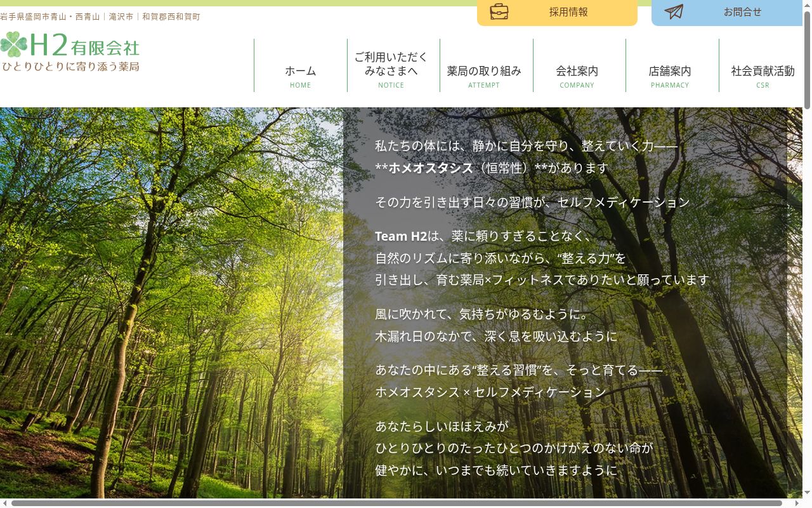Click the scroll-right arrow on horizontal scrollbar

(798, 503)
